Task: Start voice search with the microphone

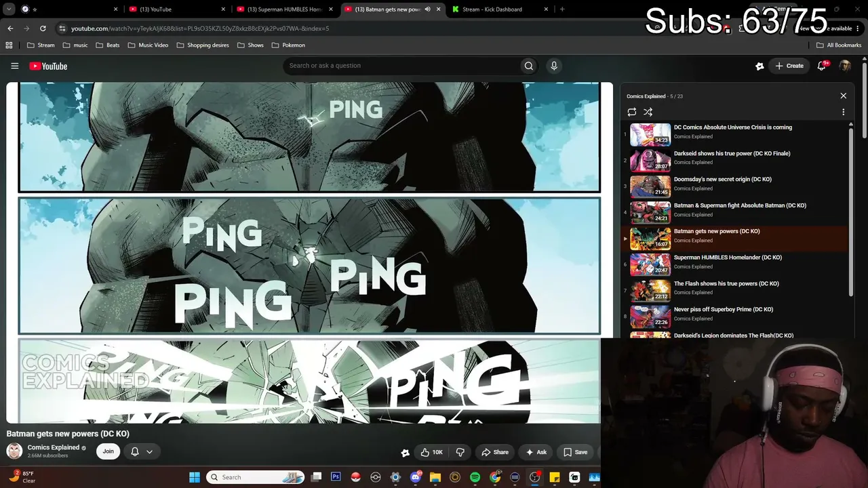Action: pos(554,66)
